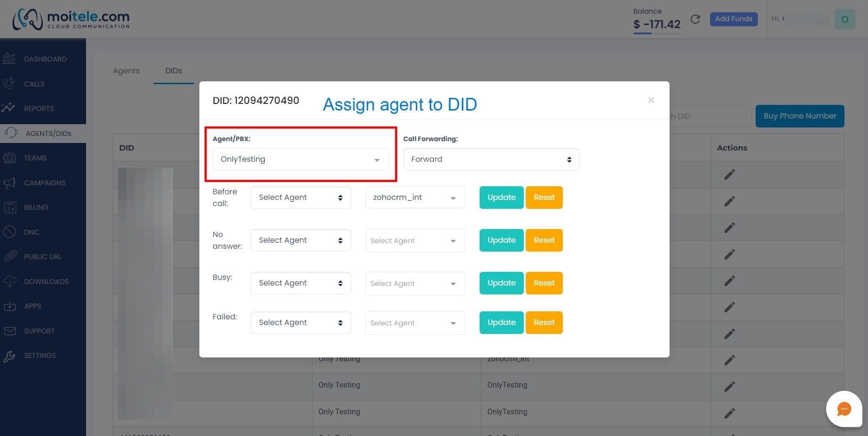Click Update button in the No answer row
The image size is (868, 436).
pos(501,240)
